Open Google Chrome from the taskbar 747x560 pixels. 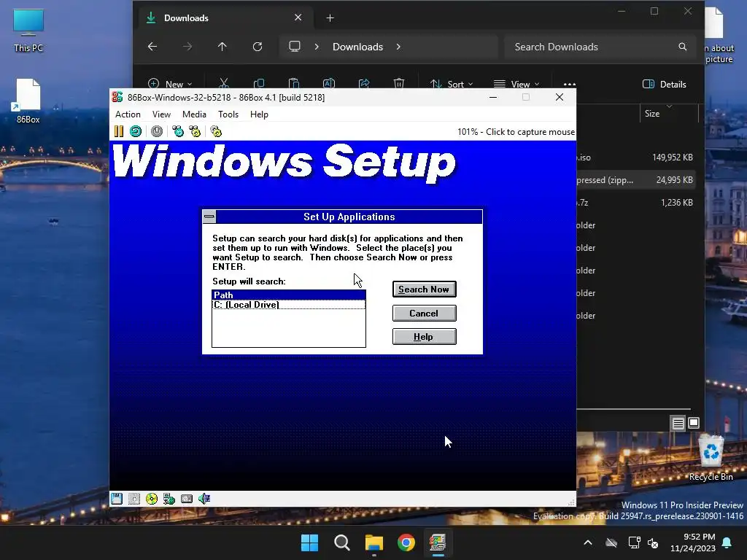(406, 542)
